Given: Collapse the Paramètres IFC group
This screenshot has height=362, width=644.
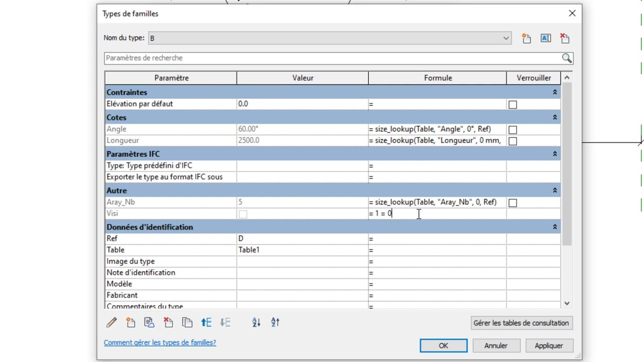Looking at the screenshot, I should click(555, 154).
